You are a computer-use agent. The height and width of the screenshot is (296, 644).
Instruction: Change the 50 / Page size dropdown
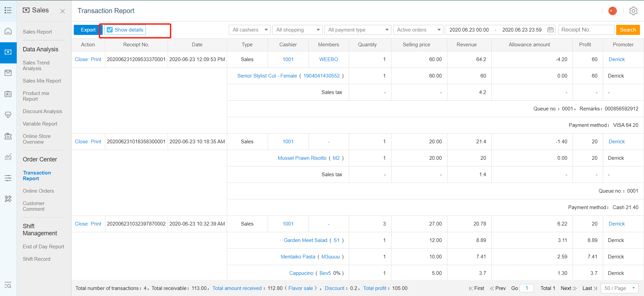click(620, 288)
